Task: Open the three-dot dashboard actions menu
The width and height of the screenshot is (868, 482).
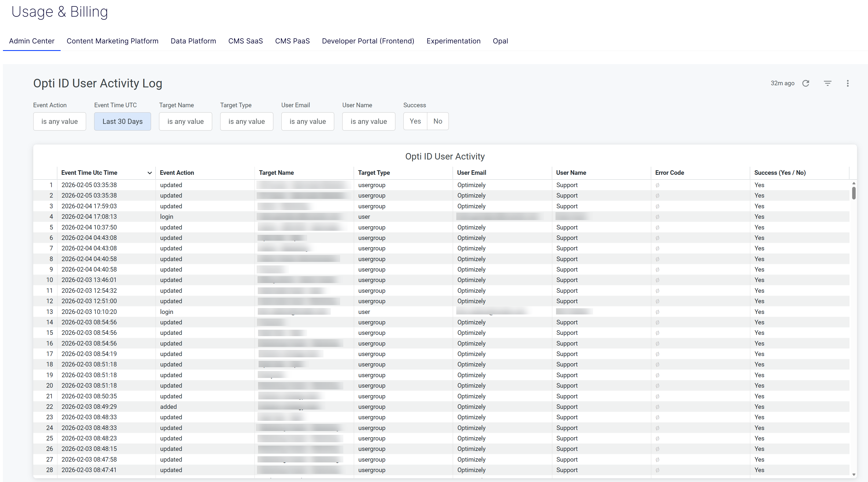Action: click(848, 83)
